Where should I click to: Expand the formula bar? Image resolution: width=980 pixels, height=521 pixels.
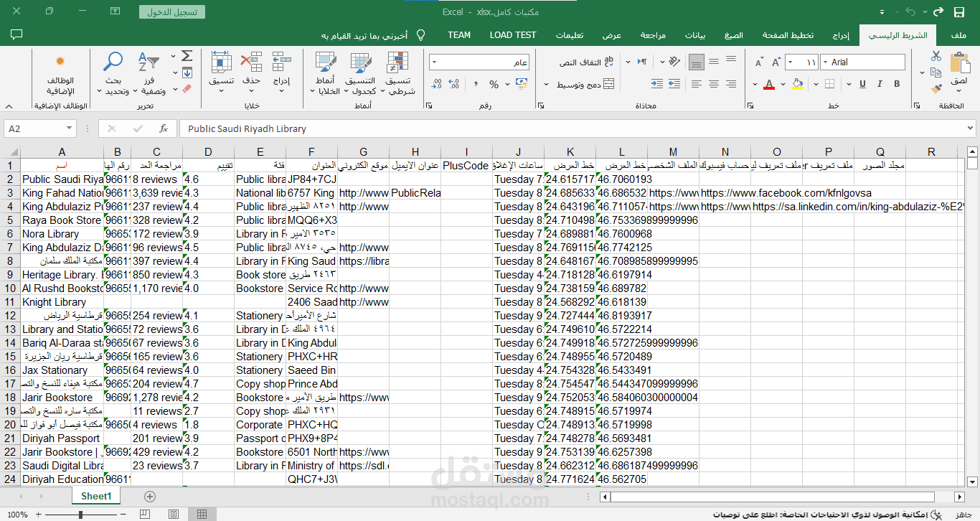coord(971,128)
